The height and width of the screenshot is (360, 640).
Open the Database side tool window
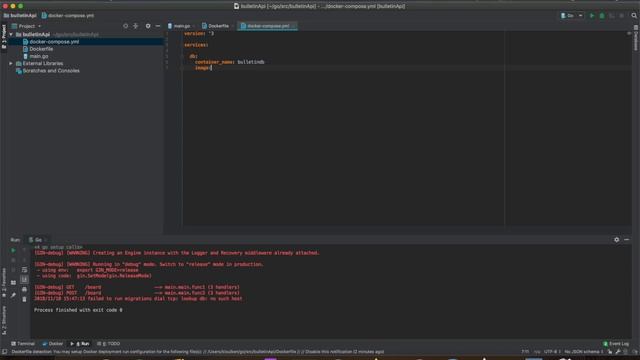[x=636, y=38]
